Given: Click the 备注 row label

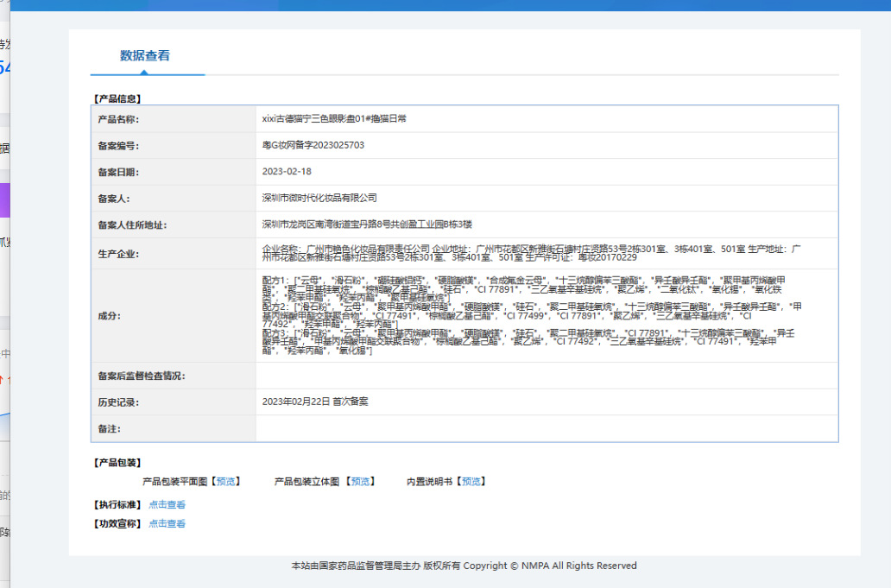Looking at the screenshot, I should pyautogui.click(x=109, y=428).
